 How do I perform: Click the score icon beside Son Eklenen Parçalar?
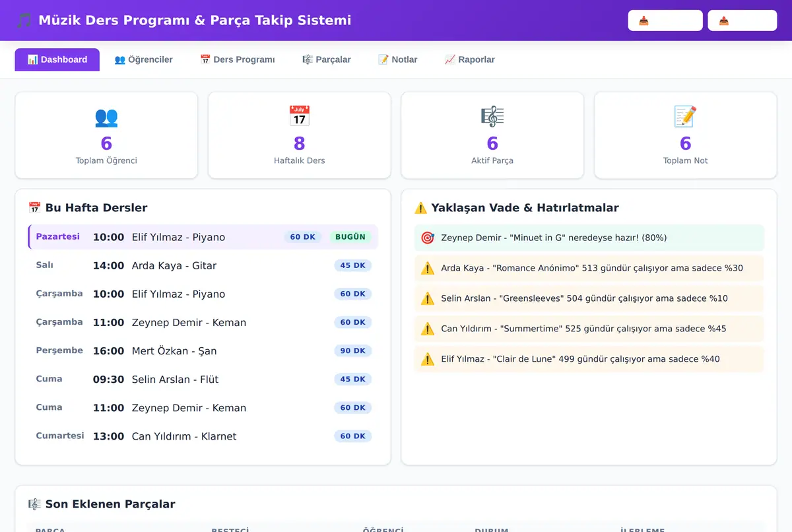click(x=35, y=504)
